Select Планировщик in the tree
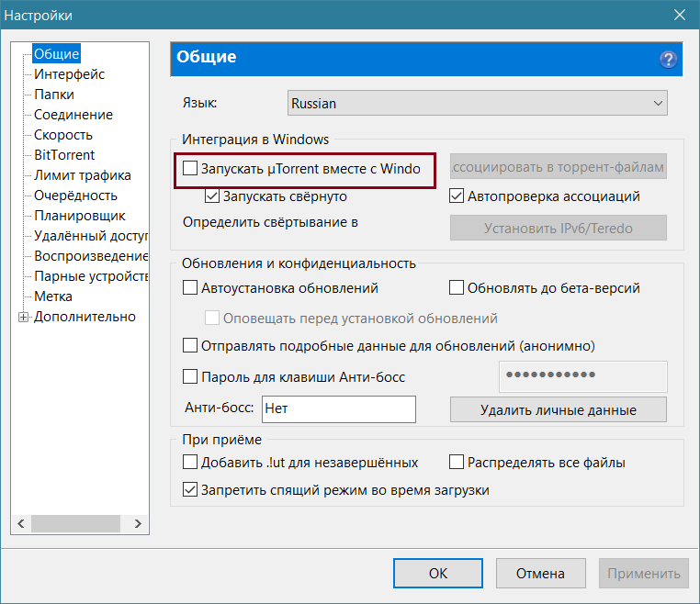Image resolution: width=700 pixels, height=604 pixels. coord(80,216)
